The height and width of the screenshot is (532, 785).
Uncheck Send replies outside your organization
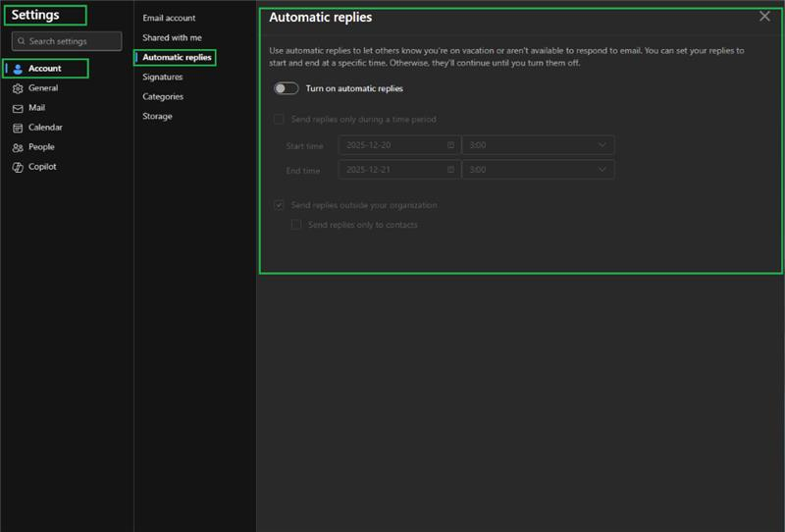point(279,205)
